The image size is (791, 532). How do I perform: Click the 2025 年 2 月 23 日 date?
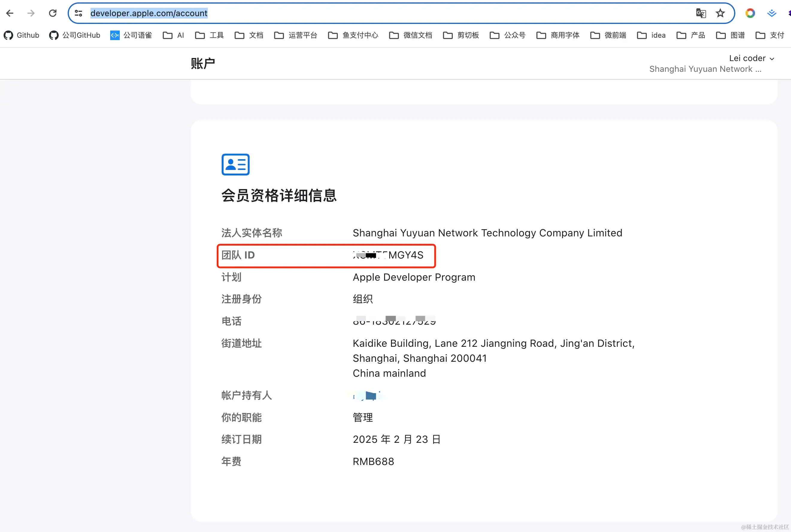point(396,440)
